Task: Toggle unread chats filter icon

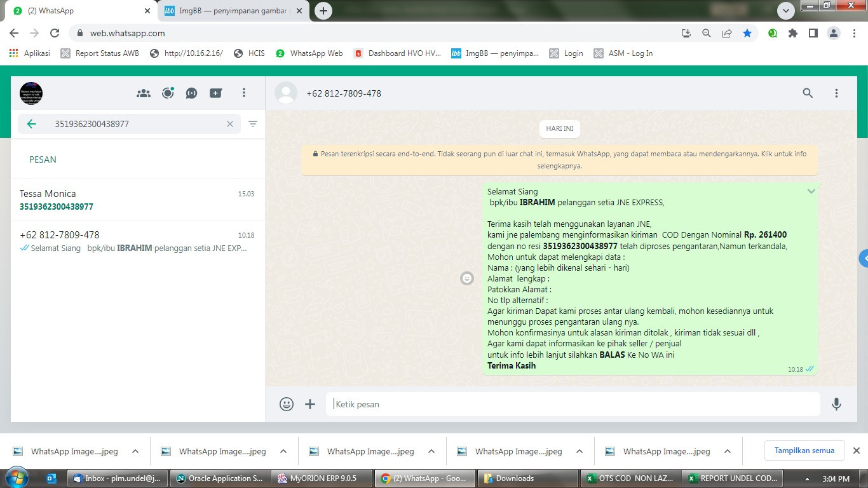Action: pyautogui.click(x=253, y=124)
